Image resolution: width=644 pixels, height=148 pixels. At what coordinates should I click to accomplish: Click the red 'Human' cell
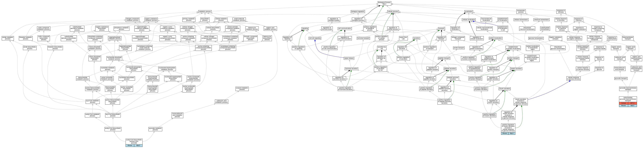coord(623,103)
